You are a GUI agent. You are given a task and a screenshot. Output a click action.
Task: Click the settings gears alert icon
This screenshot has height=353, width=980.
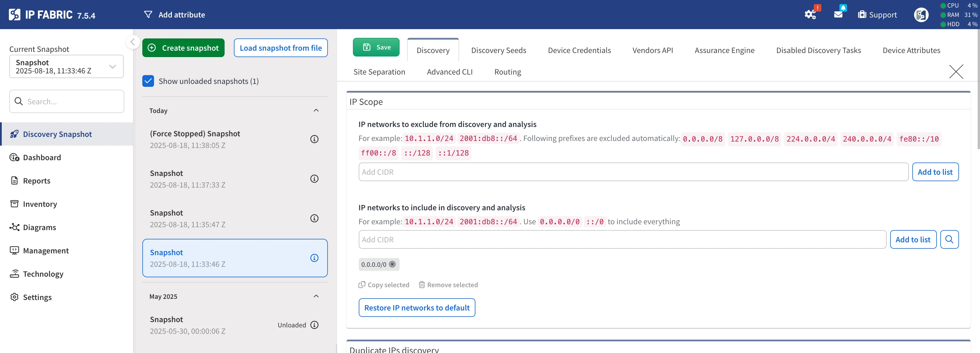[x=810, y=15]
